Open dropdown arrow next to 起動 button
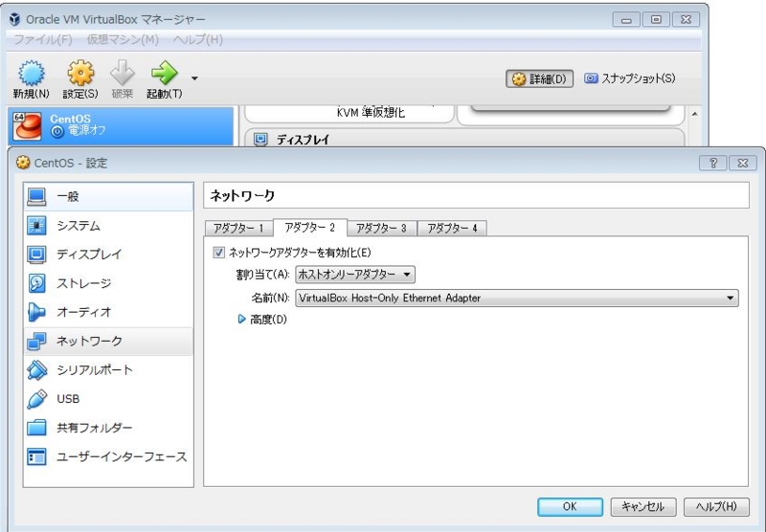 194,78
